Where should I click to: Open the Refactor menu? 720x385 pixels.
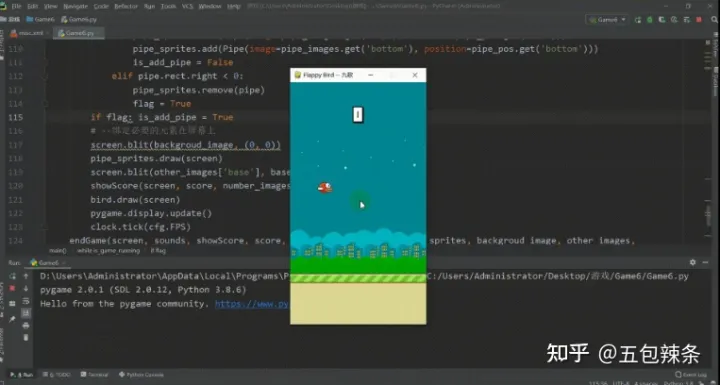126,6
